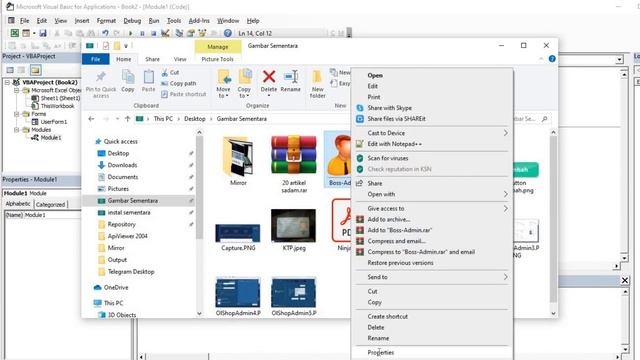
Task: Open Downloads in Quick access
Action: pyautogui.click(x=122, y=165)
